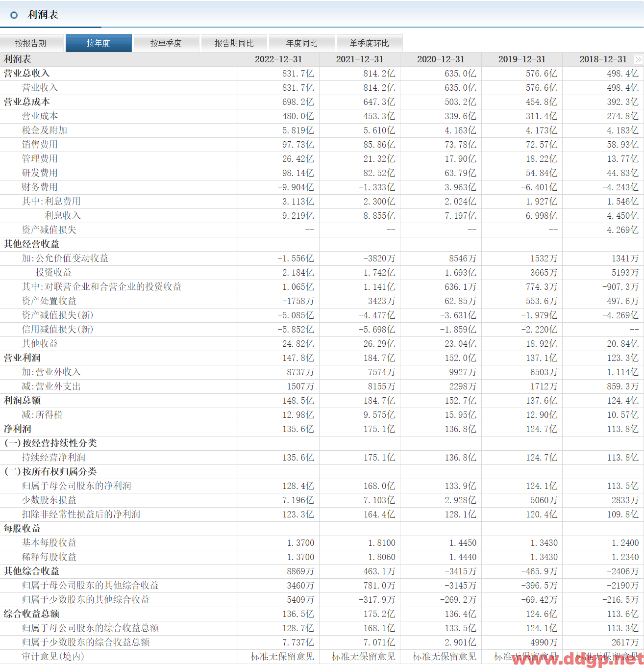The image size is (644, 668).
Task: Select the 财务费用 row label
Action: point(40,187)
